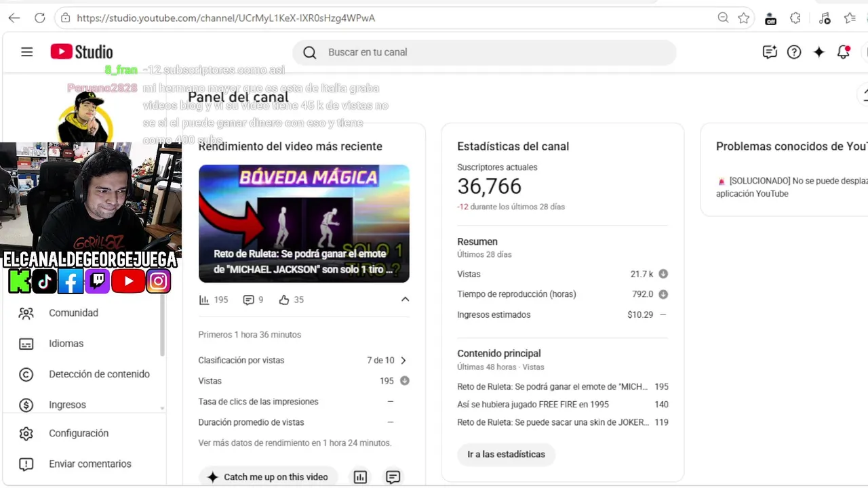The width and height of the screenshot is (868, 488).
Task: Open the notifications bell
Action: coord(844,52)
